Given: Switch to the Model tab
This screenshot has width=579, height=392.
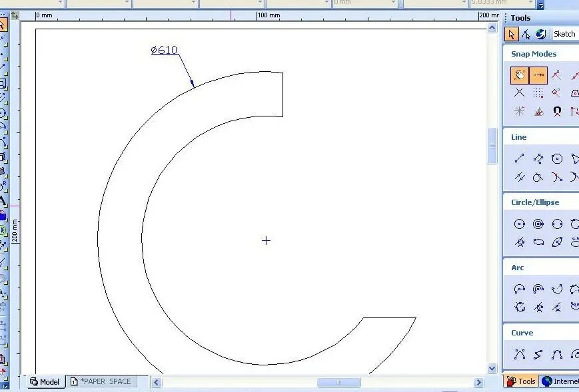Looking at the screenshot, I should (45, 381).
